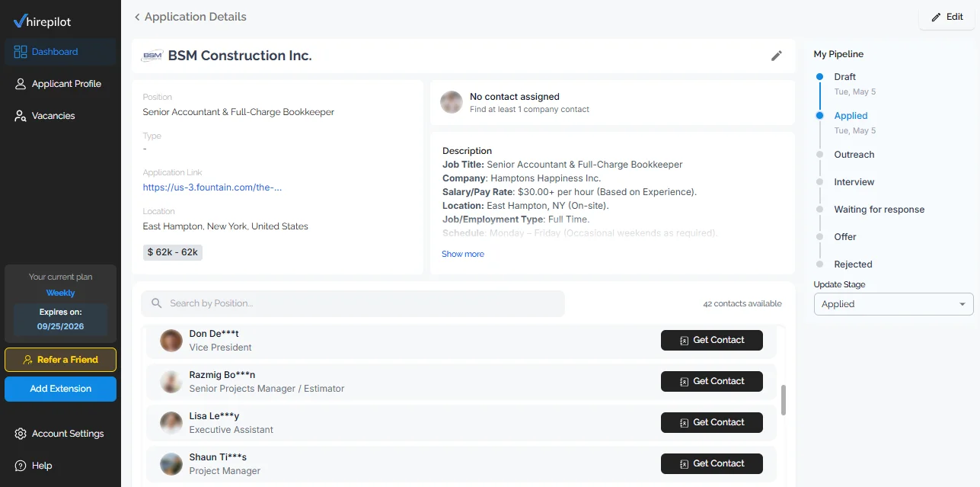The height and width of the screenshot is (487, 980).
Task: Click the magnifier icon in the search box
Action: [x=157, y=303]
